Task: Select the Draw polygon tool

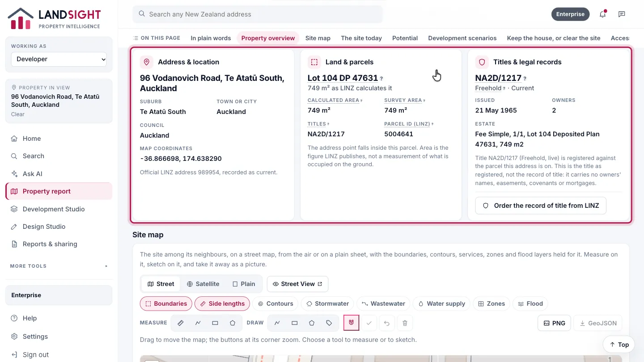Action: [x=312, y=323]
